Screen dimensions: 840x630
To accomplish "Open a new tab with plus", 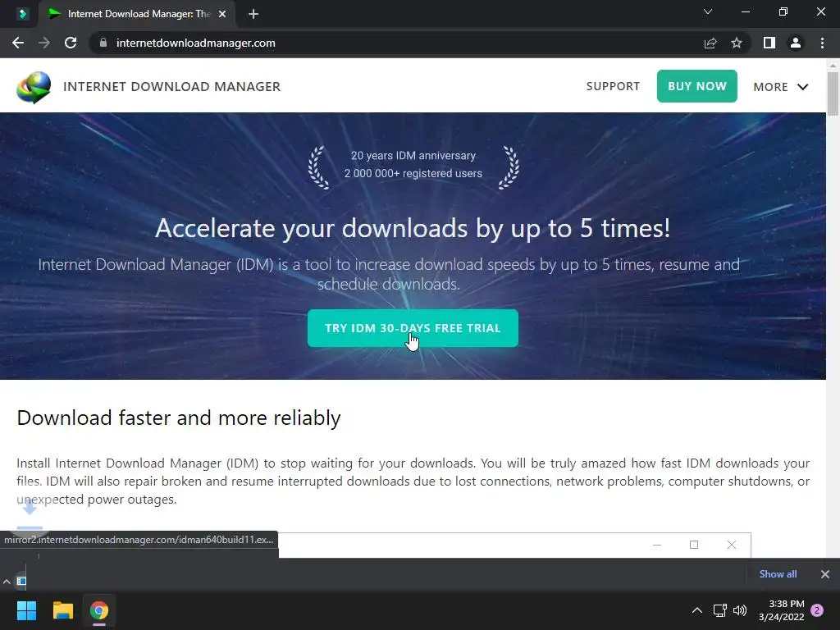I will pyautogui.click(x=253, y=14).
